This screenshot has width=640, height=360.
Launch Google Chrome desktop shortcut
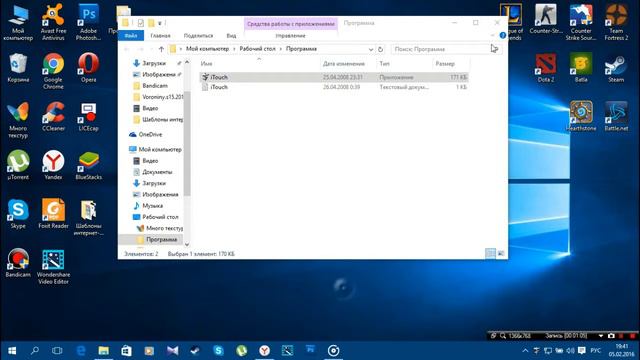tap(53, 71)
